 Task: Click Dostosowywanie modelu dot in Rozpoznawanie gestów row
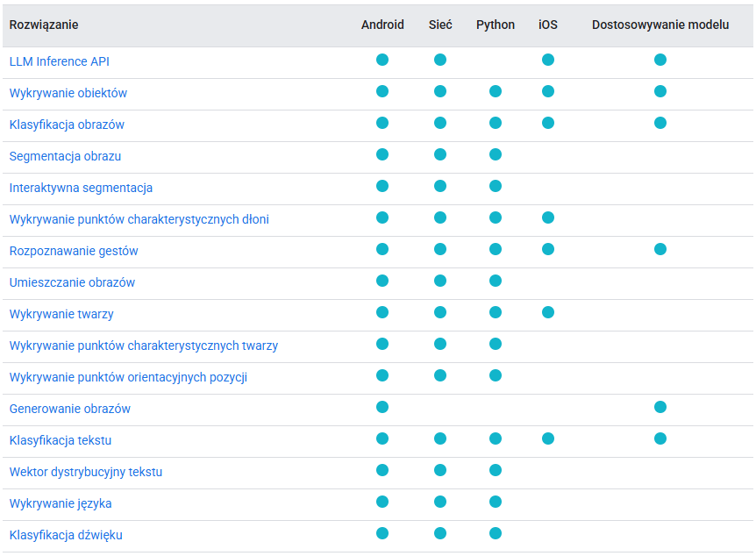coord(660,249)
